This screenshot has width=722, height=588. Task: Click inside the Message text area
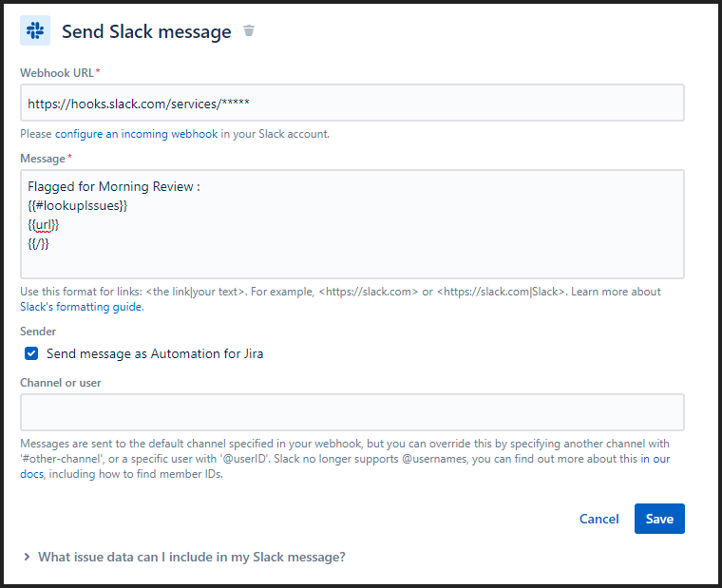tap(352, 224)
